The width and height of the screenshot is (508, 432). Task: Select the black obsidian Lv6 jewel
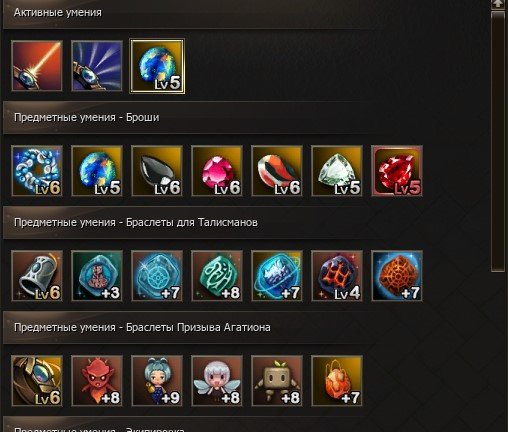[x=157, y=171]
